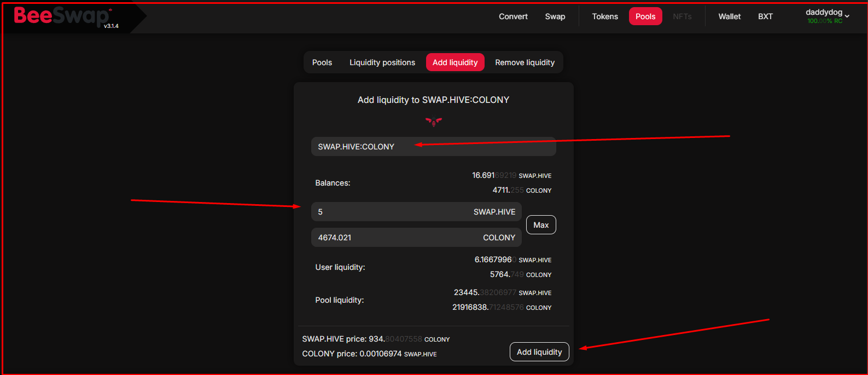
Task: Focus the SWAP.HIVE amount field
Action: [416, 212]
